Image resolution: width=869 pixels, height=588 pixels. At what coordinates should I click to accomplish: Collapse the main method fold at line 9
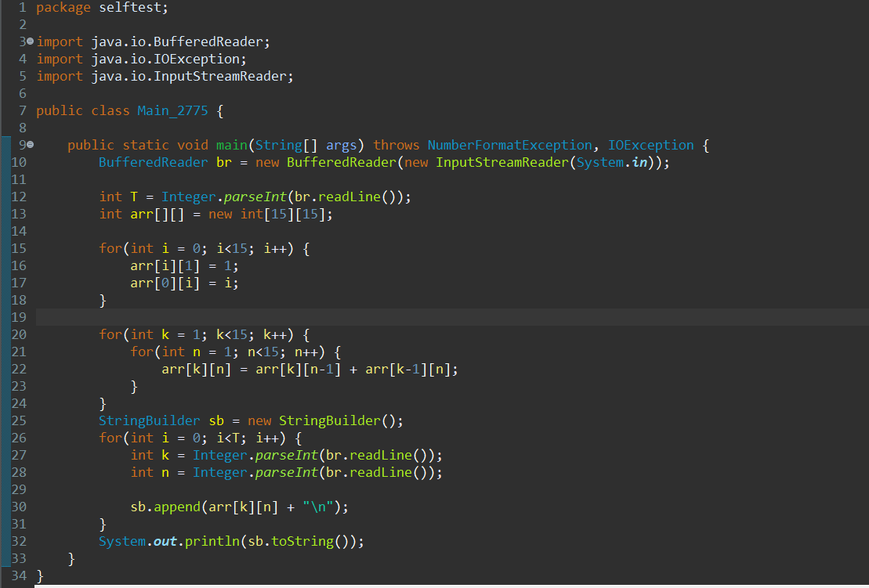(x=30, y=145)
